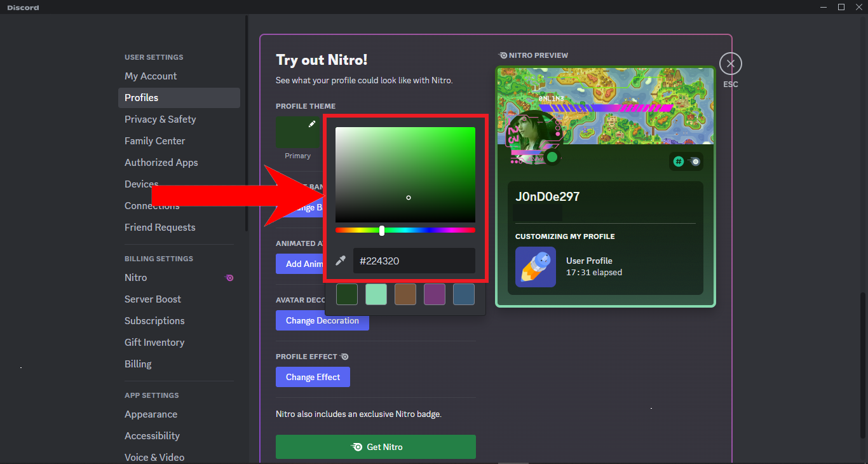This screenshot has width=868, height=464.
Task: Click the Change Decoration button
Action: tap(322, 320)
